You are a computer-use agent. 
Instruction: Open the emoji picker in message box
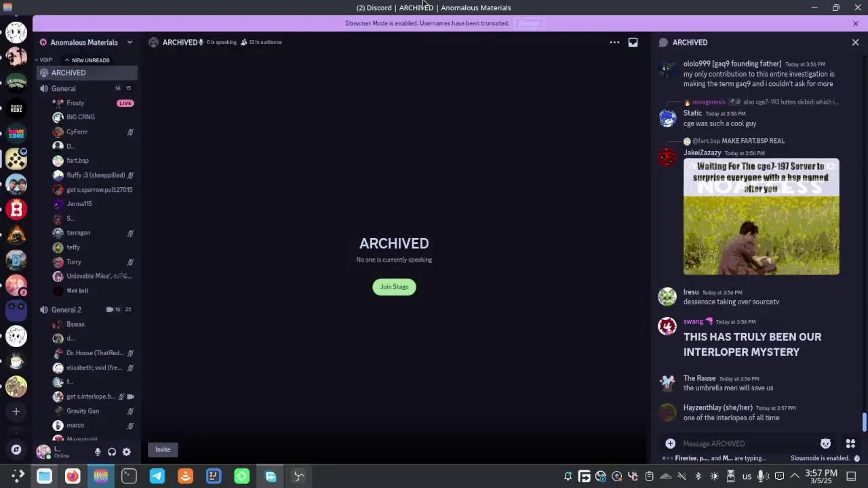click(x=825, y=443)
